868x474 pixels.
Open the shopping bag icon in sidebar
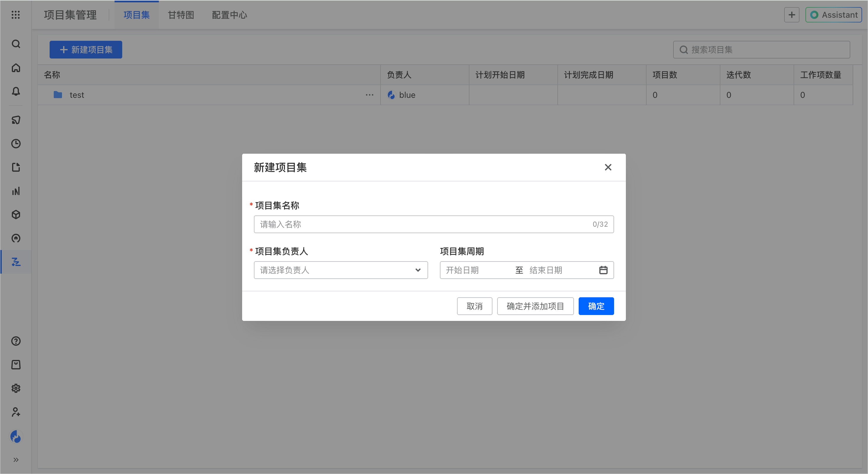click(x=16, y=365)
